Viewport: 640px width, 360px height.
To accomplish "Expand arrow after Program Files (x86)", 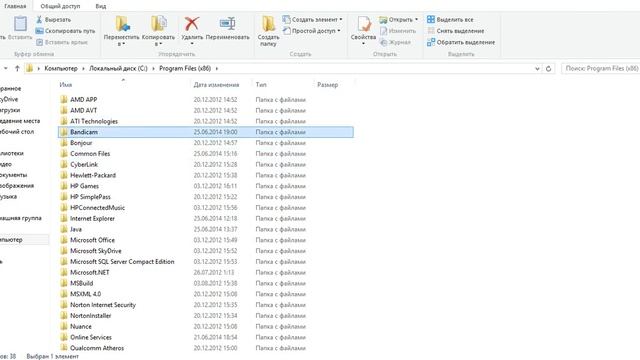I will pos(217,69).
